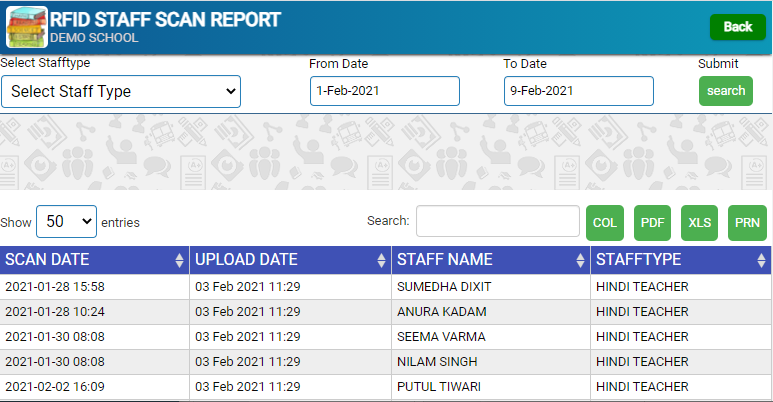Export report as XLS spreadsheet
The width and height of the screenshot is (773, 402).
700,223
